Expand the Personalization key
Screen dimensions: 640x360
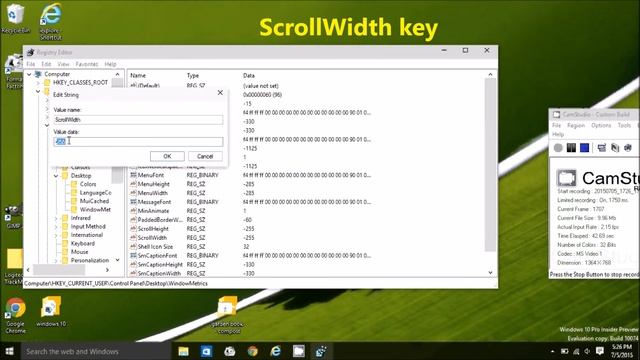[x=56, y=260]
